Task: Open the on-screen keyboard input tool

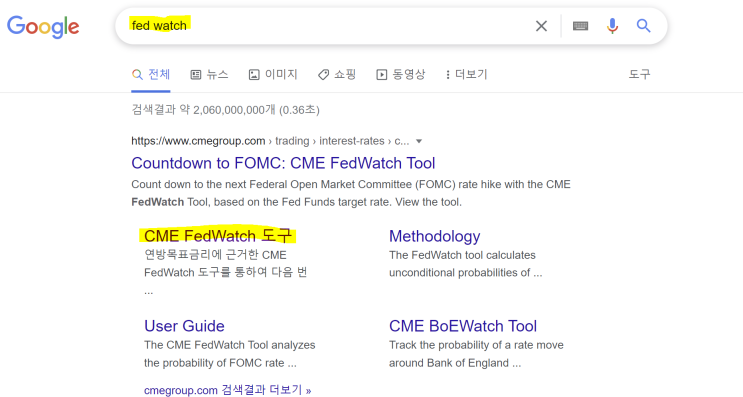Action: (580, 26)
